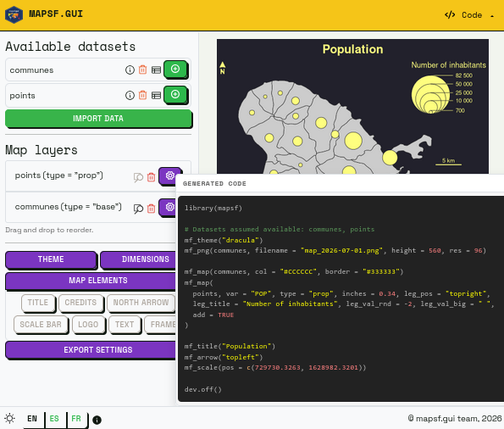Click the library(mapsf) code line
The height and width of the screenshot is (429, 504).
(213, 209)
